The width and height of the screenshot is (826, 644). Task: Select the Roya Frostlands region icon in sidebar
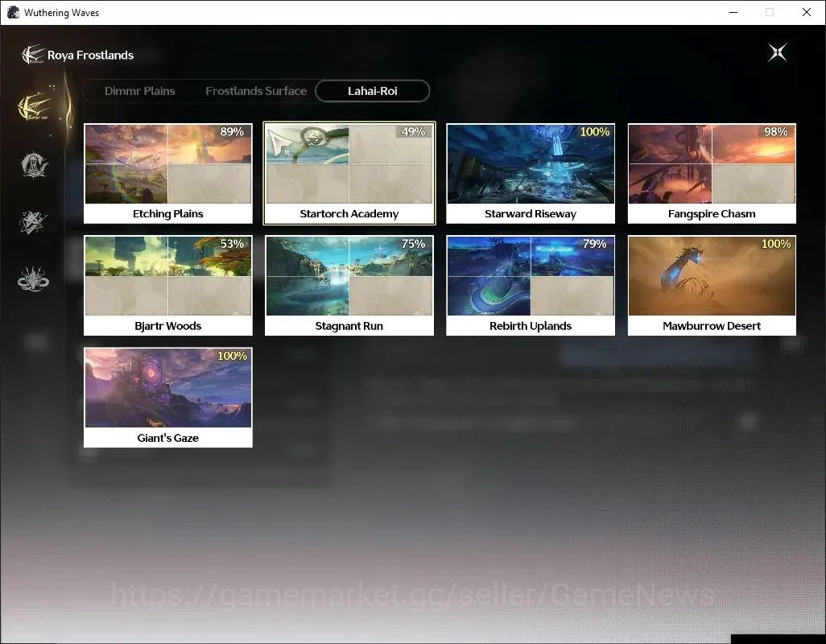[x=34, y=107]
